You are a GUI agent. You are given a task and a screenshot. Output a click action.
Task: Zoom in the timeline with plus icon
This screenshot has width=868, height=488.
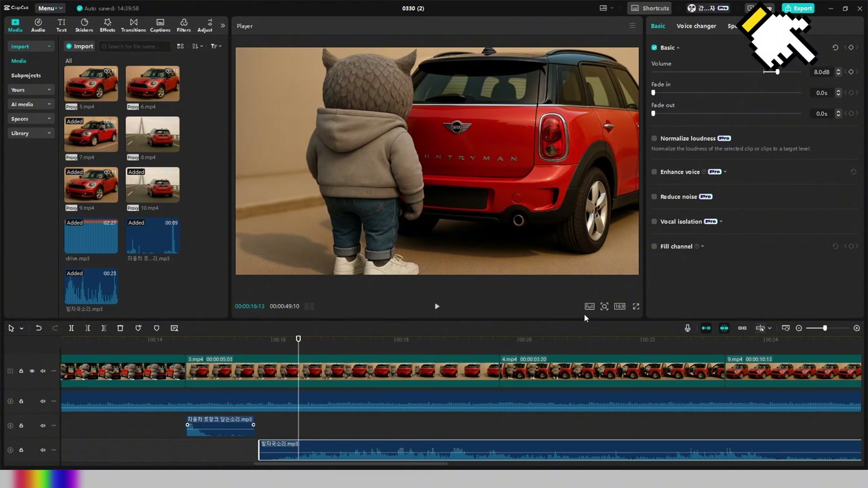[x=856, y=329]
